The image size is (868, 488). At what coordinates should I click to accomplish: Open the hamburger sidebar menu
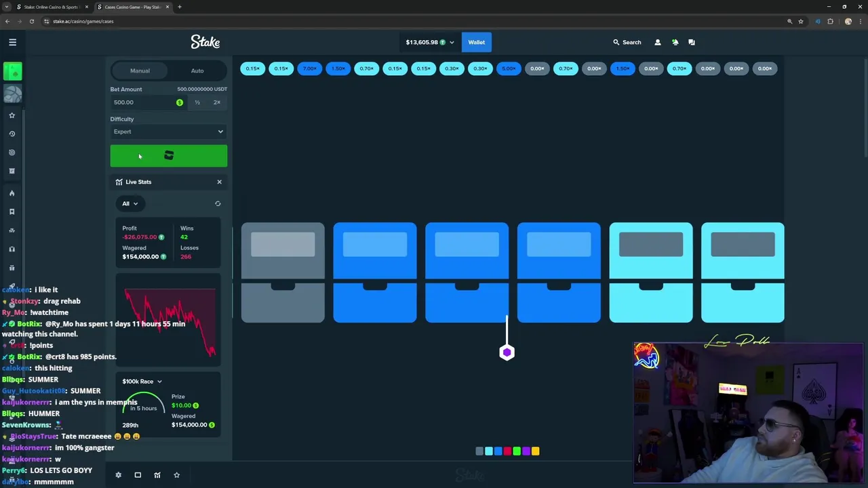pos(12,42)
